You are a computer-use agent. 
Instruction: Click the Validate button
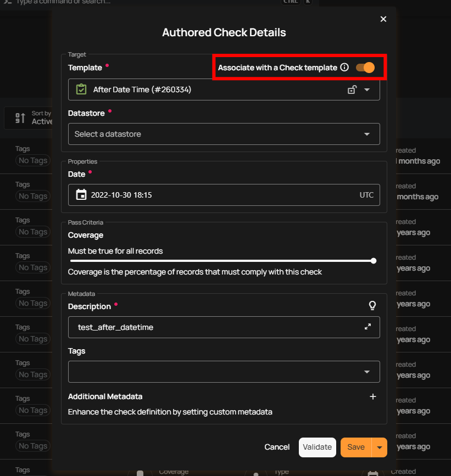[318, 447]
